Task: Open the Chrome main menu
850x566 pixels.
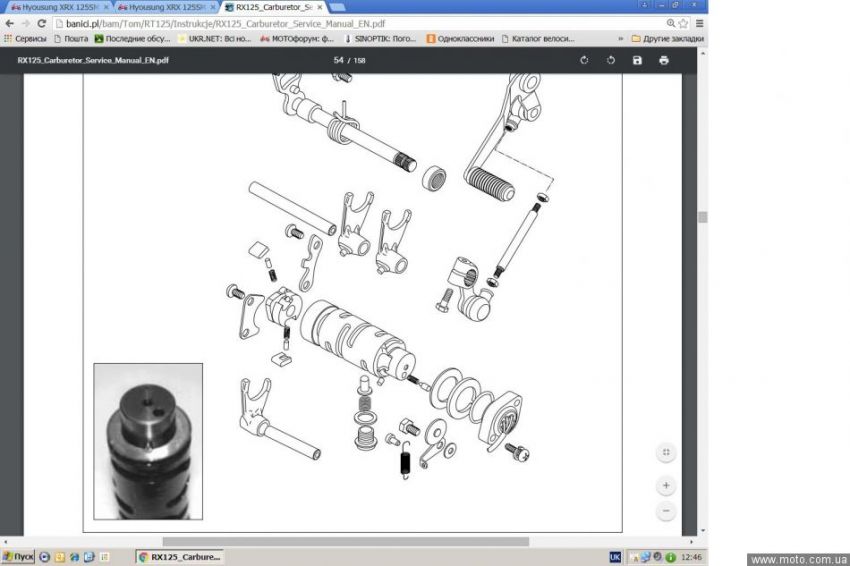Action: pos(699,23)
